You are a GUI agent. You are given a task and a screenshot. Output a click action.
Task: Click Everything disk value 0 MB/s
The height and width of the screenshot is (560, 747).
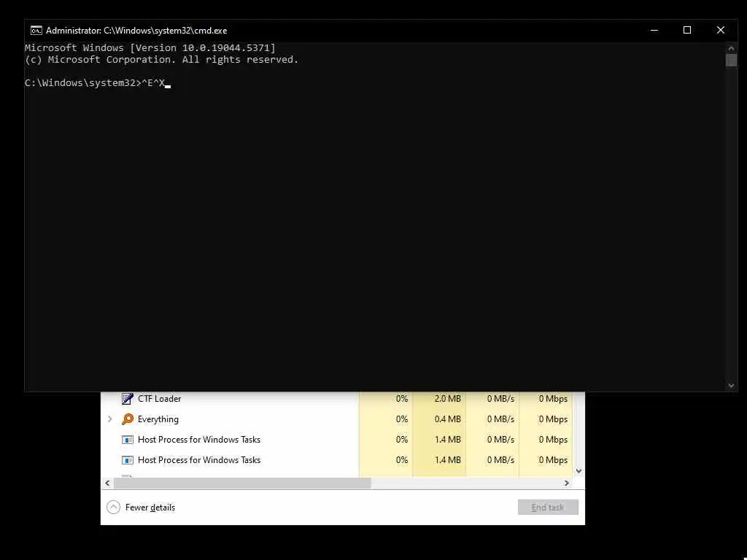pos(500,419)
